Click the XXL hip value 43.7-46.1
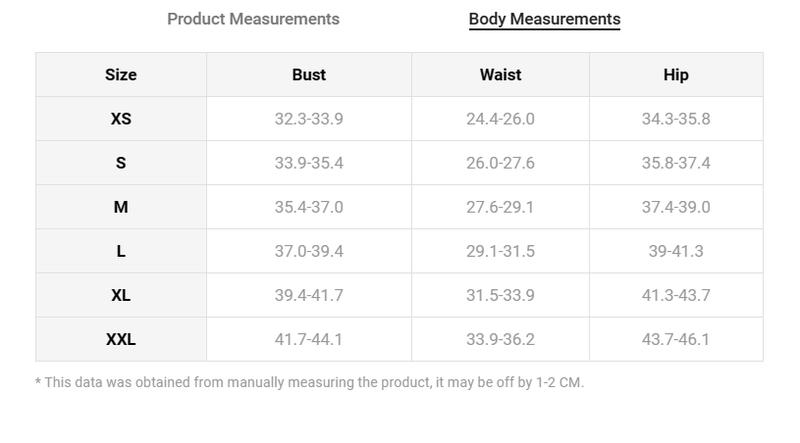Viewport: 800px width, 443px height. click(x=676, y=339)
